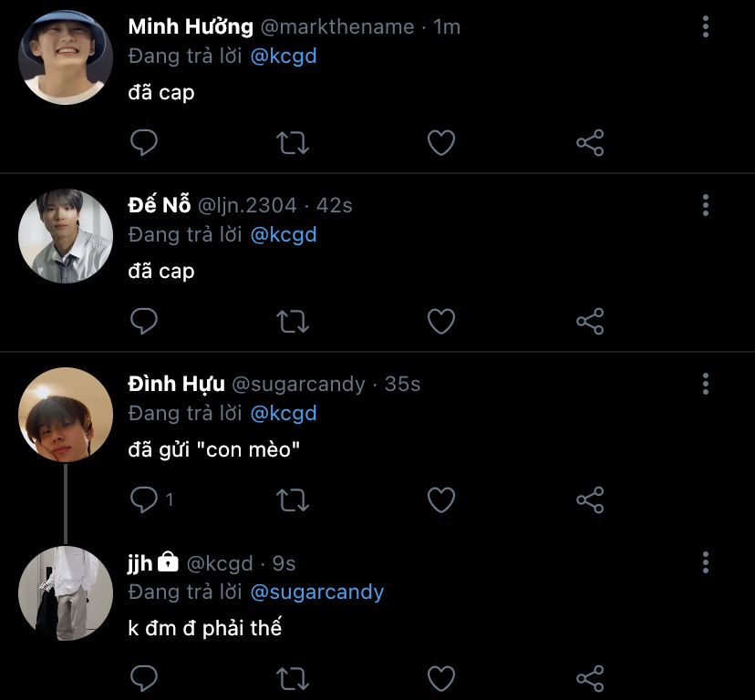
Task: Retweet the jjh reply tweet
Action: point(293,678)
